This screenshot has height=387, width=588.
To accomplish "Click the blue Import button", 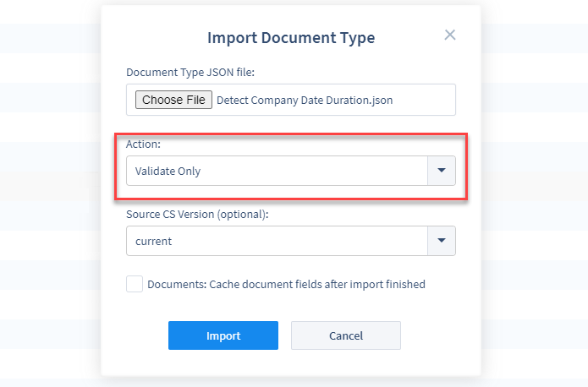I will click(x=223, y=335).
